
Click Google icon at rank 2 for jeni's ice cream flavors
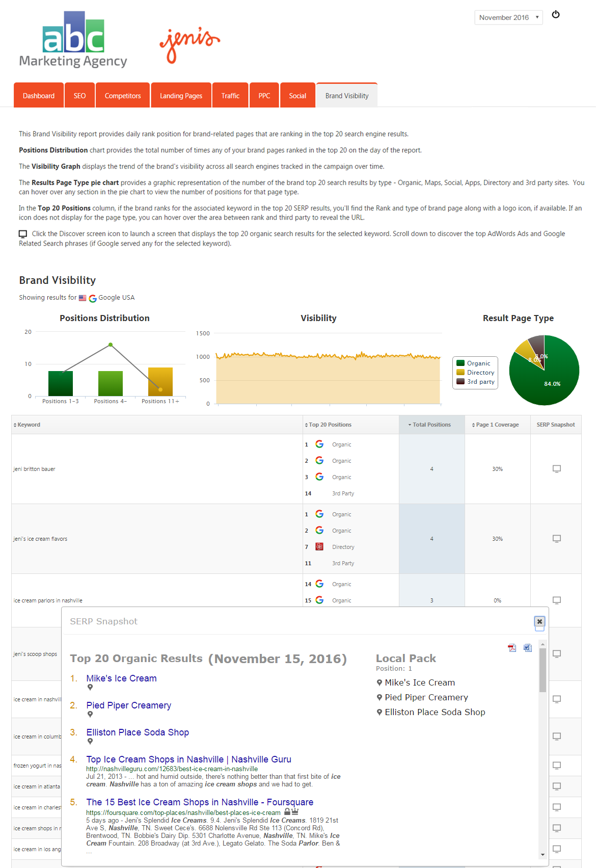pos(319,530)
